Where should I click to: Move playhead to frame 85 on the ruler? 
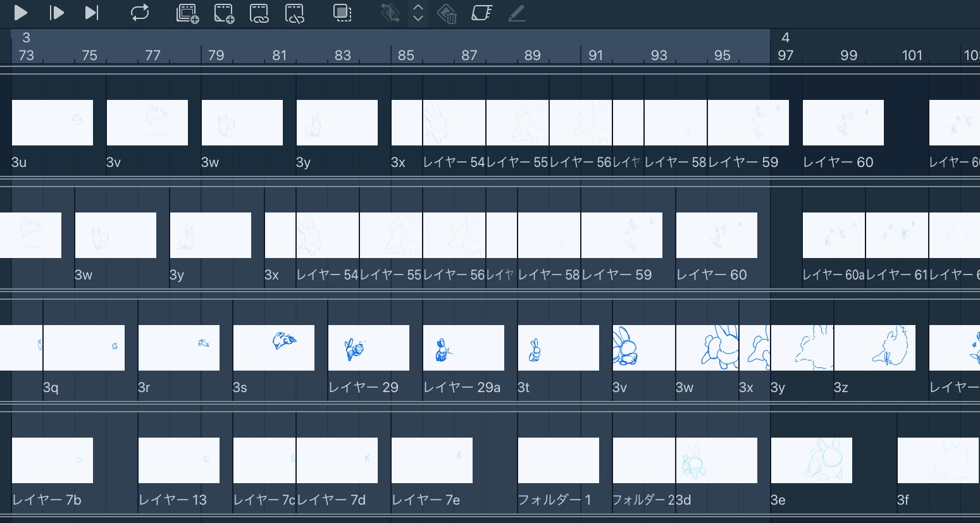click(x=406, y=55)
